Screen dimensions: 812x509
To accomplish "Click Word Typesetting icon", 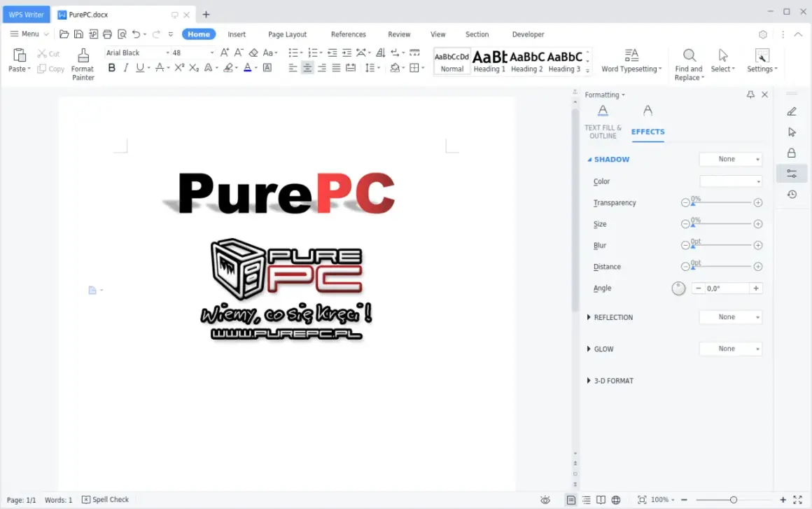I will (631, 55).
